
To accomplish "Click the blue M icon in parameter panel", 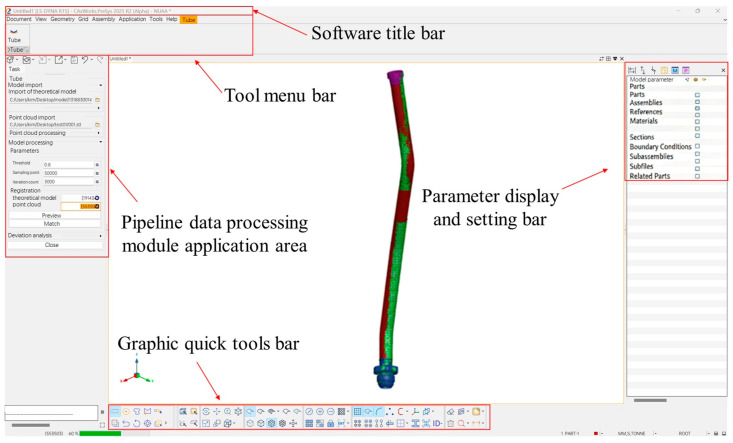I will (x=675, y=70).
